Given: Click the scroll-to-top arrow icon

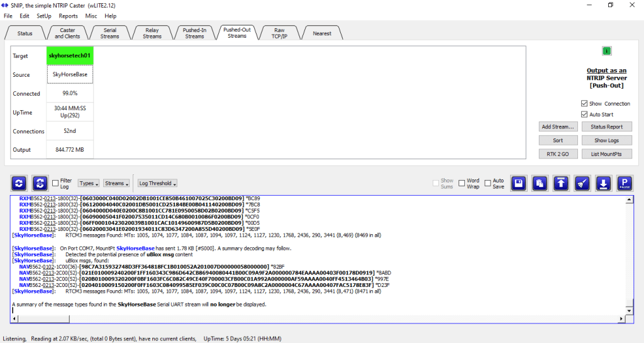Looking at the screenshot, I should 561,183.
